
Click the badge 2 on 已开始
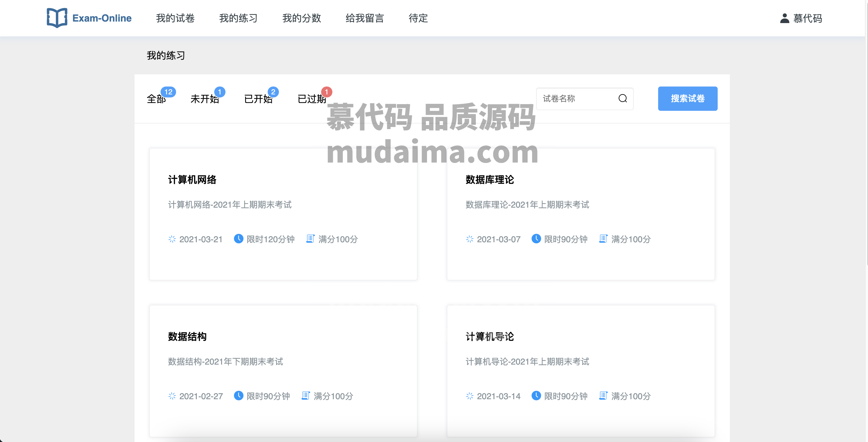(x=273, y=92)
